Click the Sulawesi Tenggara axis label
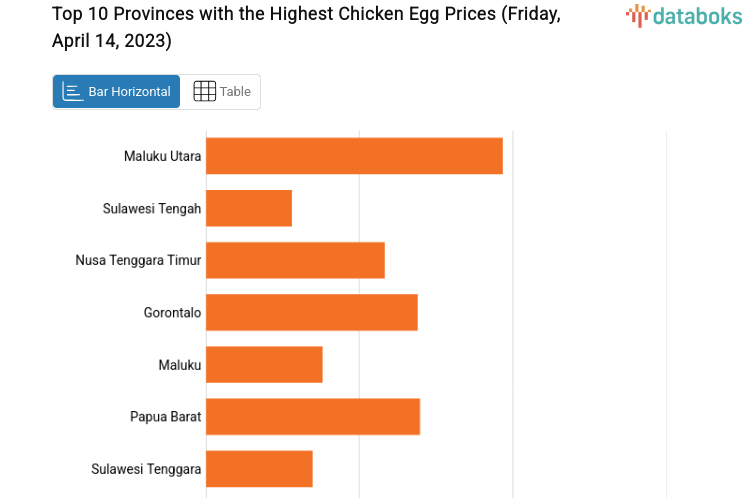The width and height of the screenshot is (753, 498). tap(146, 468)
